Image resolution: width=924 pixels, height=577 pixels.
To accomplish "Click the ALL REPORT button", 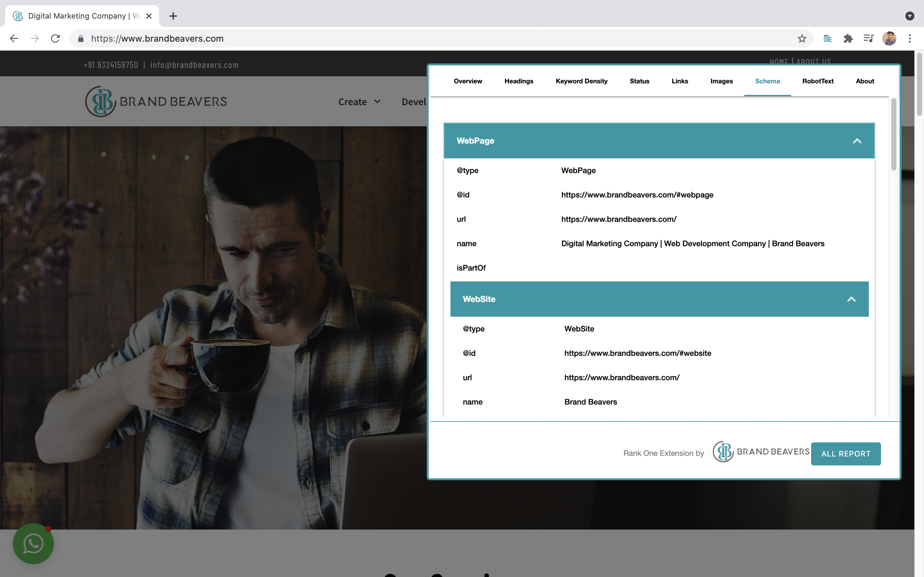I will [846, 453].
